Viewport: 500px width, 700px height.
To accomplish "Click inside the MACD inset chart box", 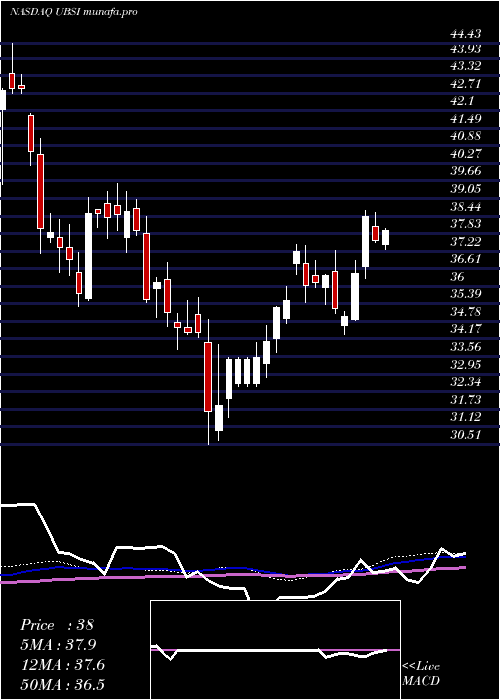I will (275, 650).
